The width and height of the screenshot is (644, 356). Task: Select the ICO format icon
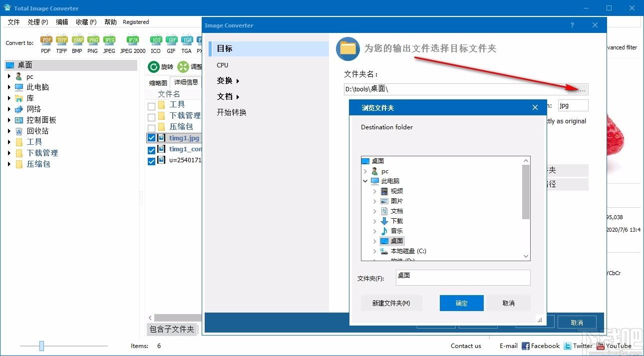click(x=156, y=40)
